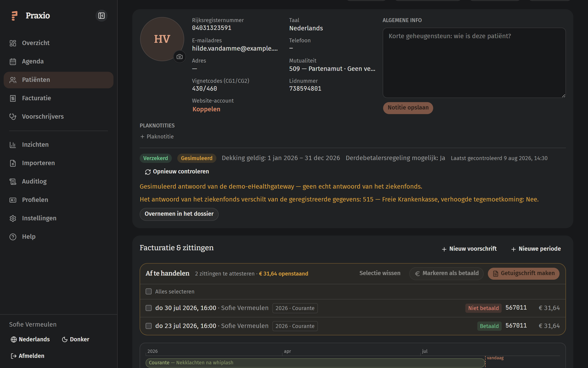Click the refresh icon beside Opnieuw controleren

coord(148,172)
